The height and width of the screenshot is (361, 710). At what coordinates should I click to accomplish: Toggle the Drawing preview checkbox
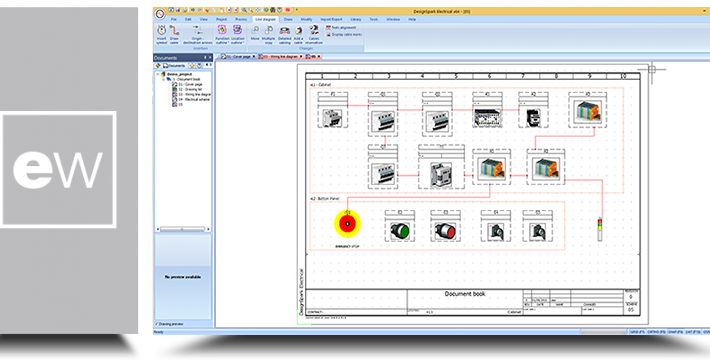(157, 324)
